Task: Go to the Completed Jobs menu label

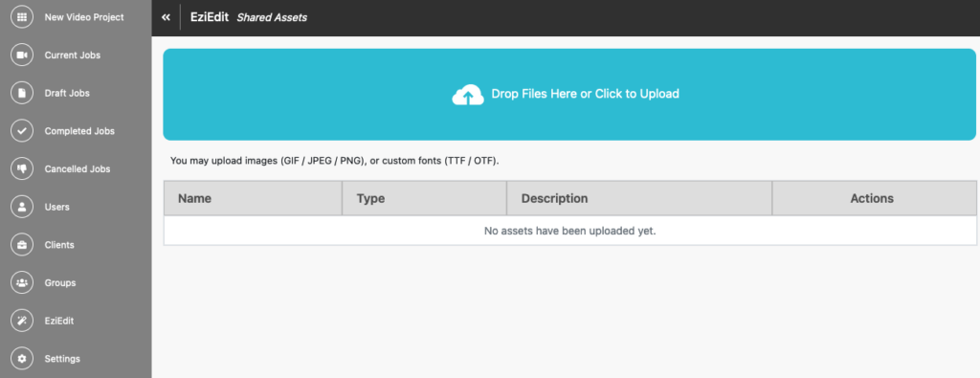Action: 79,131
